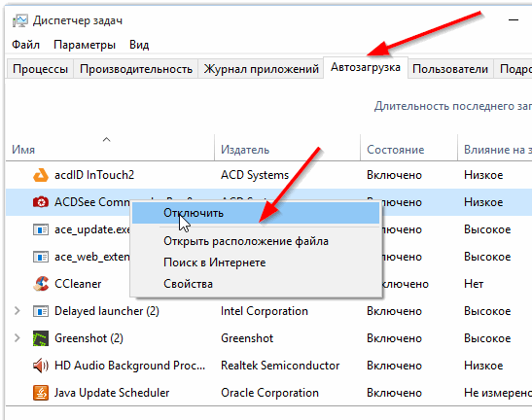Select the Автозагрузка tab
The image size is (532, 420).
click(366, 67)
